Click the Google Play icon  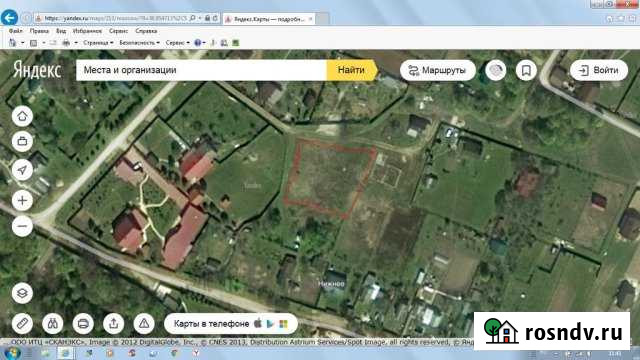pyautogui.click(x=270, y=324)
